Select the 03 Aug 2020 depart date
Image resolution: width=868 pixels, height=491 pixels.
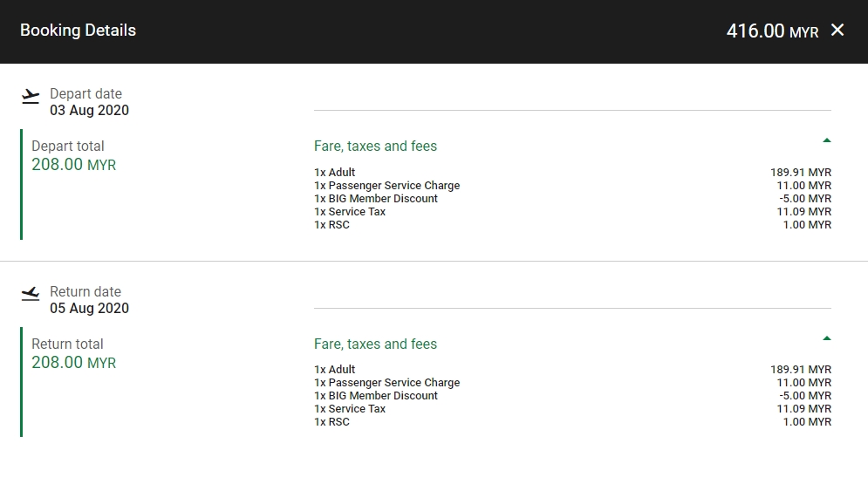click(x=89, y=111)
